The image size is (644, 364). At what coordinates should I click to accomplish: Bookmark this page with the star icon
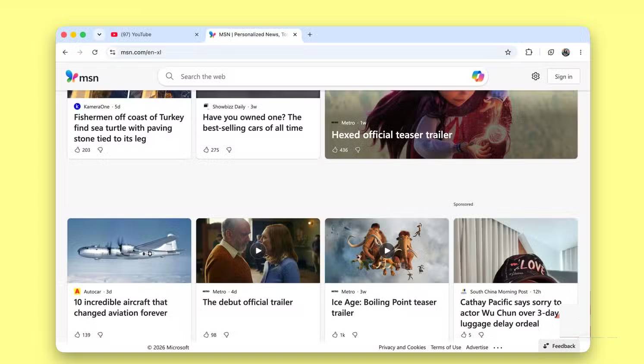pyautogui.click(x=508, y=52)
